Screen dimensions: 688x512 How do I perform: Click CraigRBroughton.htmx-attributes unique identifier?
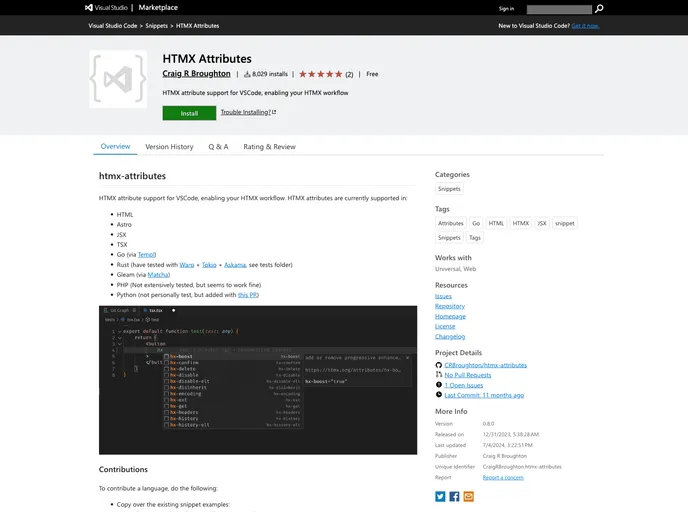coord(522,467)
